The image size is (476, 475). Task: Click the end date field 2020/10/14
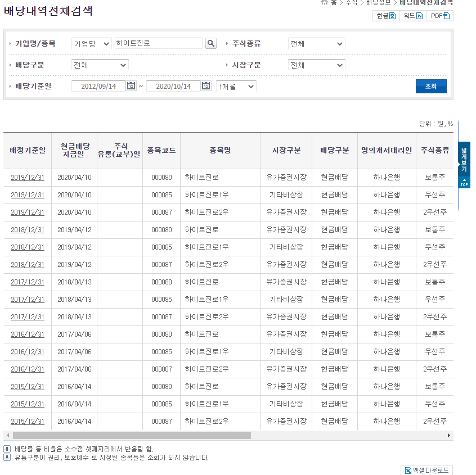point(173,86)
